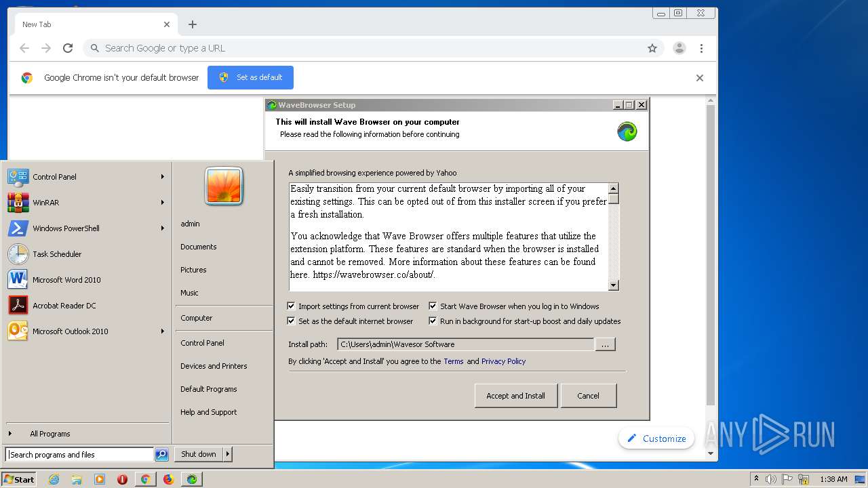Switch to Chrome from taskbar
Screen dimensions: 868x488
coord(145,479)
